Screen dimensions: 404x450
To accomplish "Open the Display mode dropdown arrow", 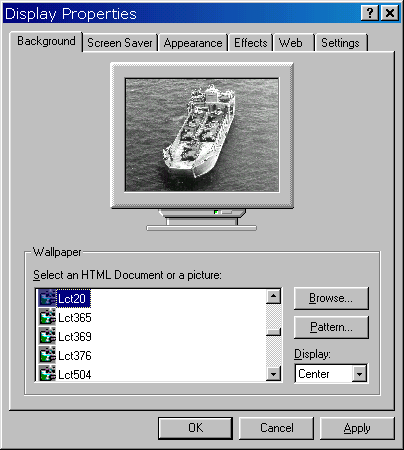I will point(359,374).
